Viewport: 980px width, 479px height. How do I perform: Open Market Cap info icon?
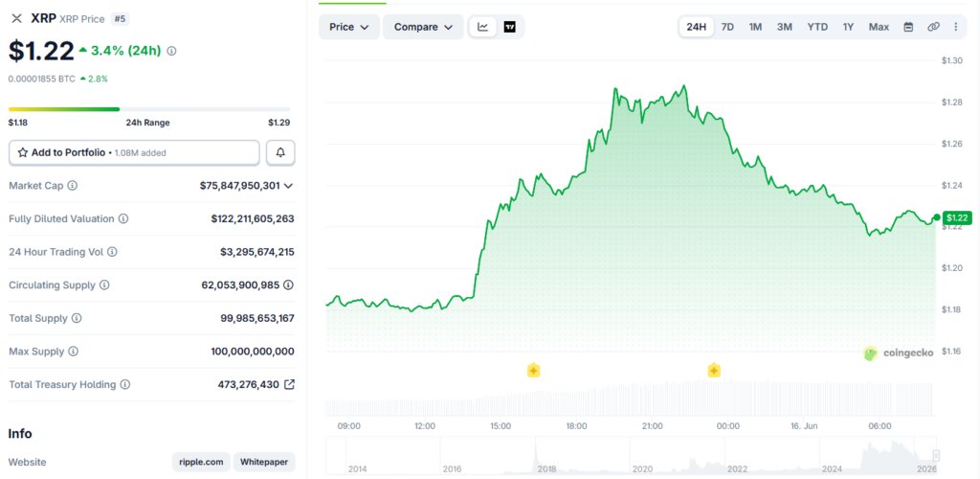pyautogui.click(x=73, y=186)
